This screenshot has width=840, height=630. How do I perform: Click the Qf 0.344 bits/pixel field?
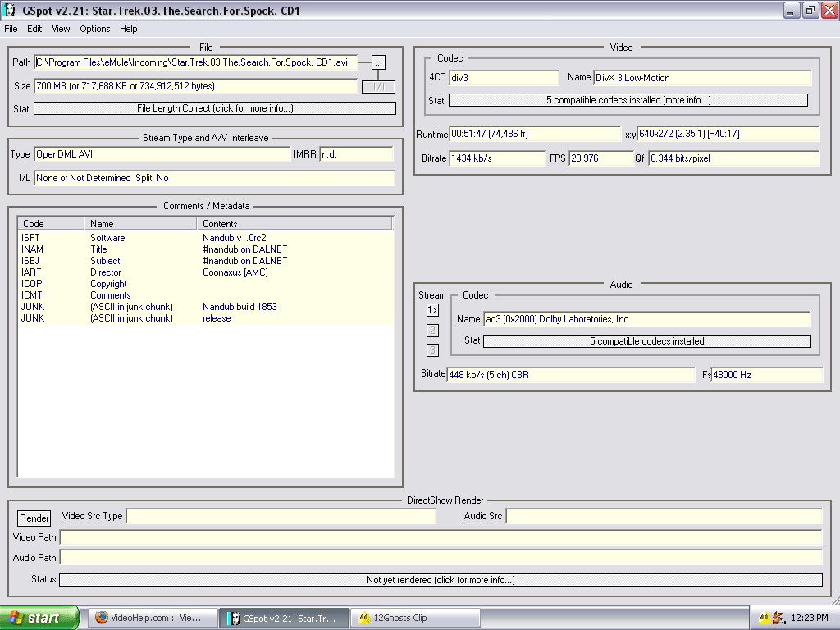coord(734,158)
